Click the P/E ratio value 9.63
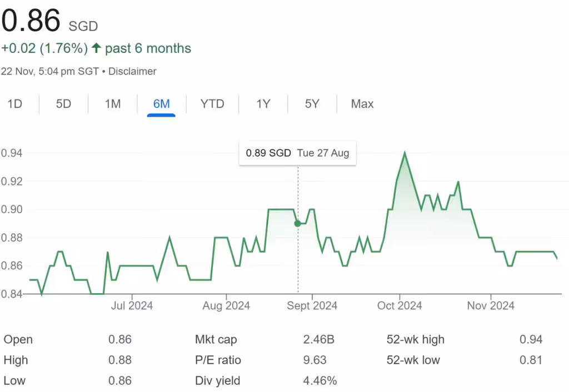The width and height of the screenshot is (569, 392). coord(315,360)
